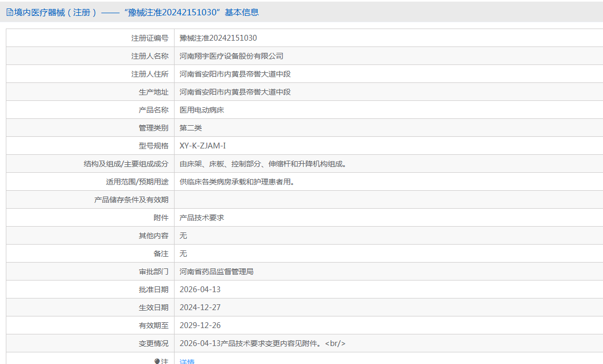The width and height of the screenshot is (603, 364).
Task: Select company name 河南翔宇医疗设备股份有限公司
Action: tap(232, 56)
